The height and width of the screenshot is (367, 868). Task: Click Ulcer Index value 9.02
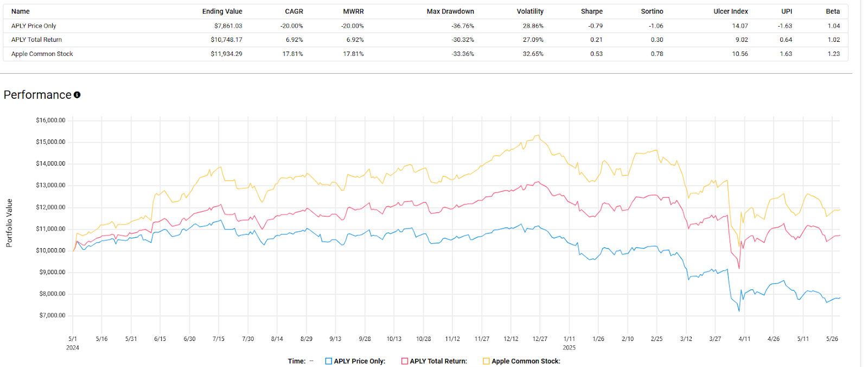[x=742, y=40]
